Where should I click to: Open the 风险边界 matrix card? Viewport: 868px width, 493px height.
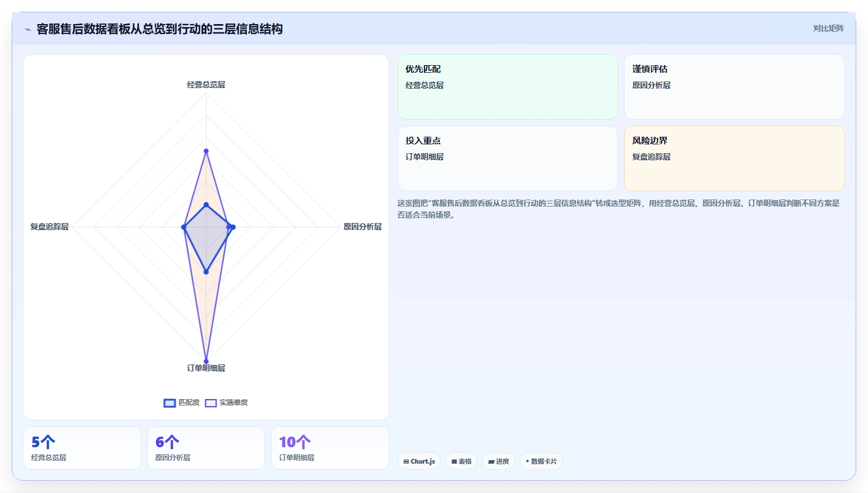tap(734, 158)
